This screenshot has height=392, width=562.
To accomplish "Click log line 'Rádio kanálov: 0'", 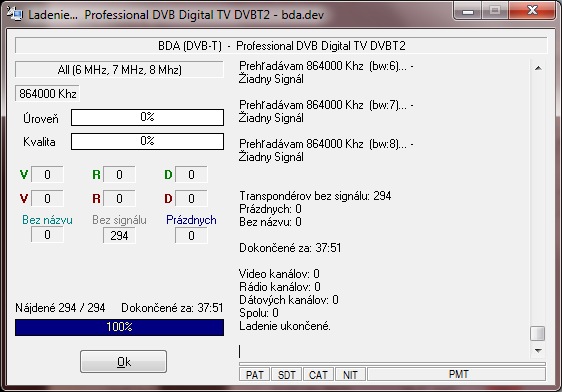I will point(280,287).
